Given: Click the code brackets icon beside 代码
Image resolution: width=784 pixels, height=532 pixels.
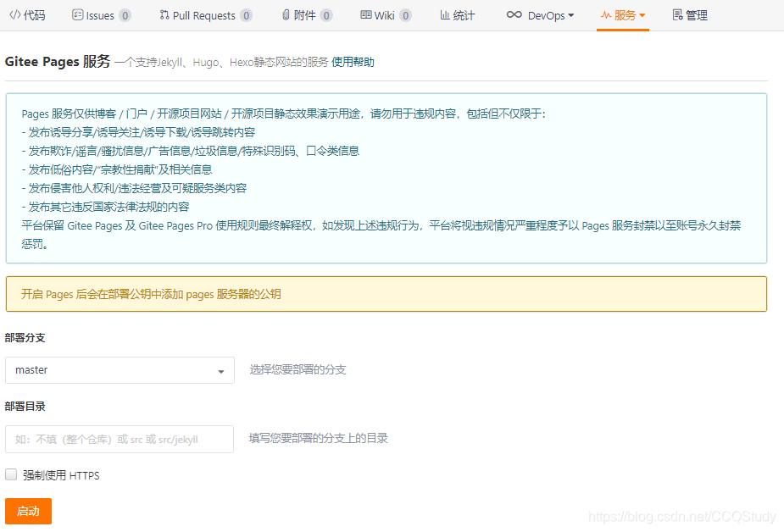Looking at the screenshot, I should (15, 15).
